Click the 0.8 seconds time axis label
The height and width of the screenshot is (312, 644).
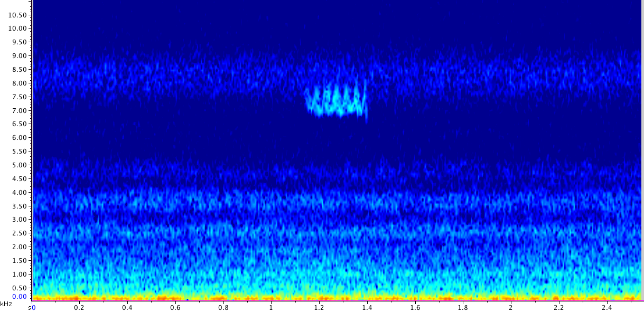[223, 307]
